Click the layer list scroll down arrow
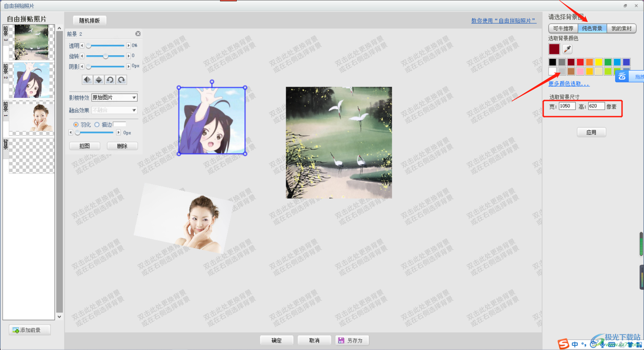This screenshot has width=644, height=350. pyautogui.click(x=59, y=316)
